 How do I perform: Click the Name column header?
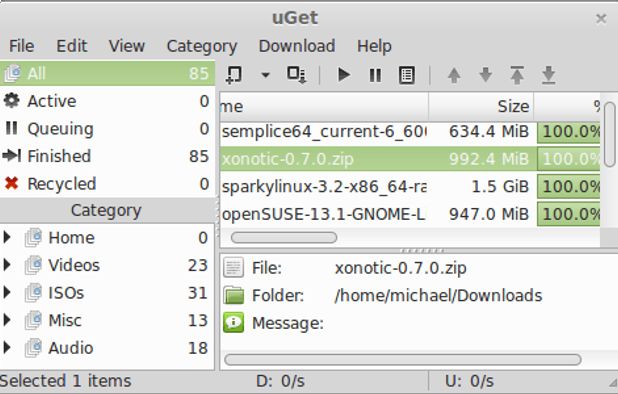click(324, 106)
